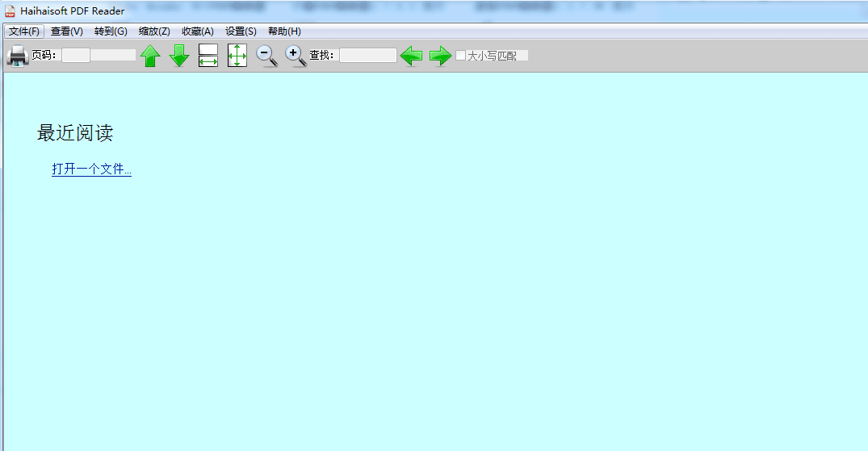The width and height of the screenshot is (868, 451).
Task: Open the 查看(V) menu
Action: point(66,31)
